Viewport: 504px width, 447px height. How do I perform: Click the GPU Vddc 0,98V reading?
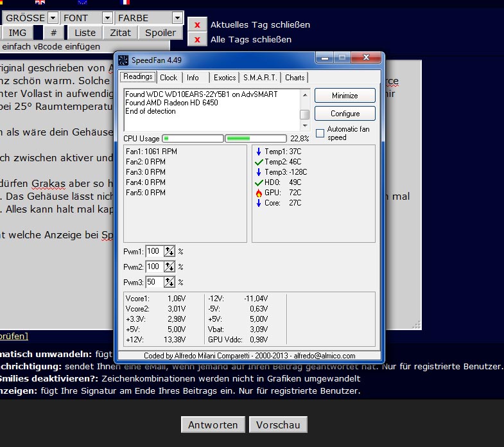pyautogui.click(x=238, y=340)
